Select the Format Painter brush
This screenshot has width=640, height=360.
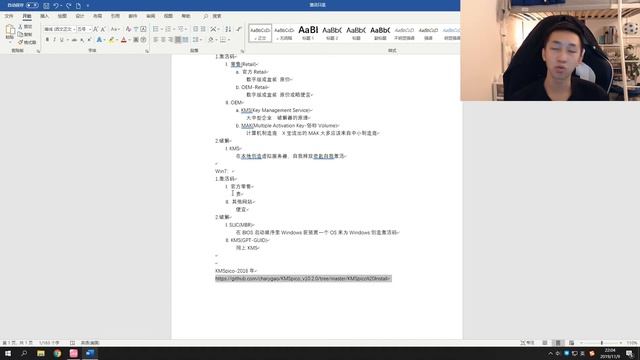click(x=20, y=42)
